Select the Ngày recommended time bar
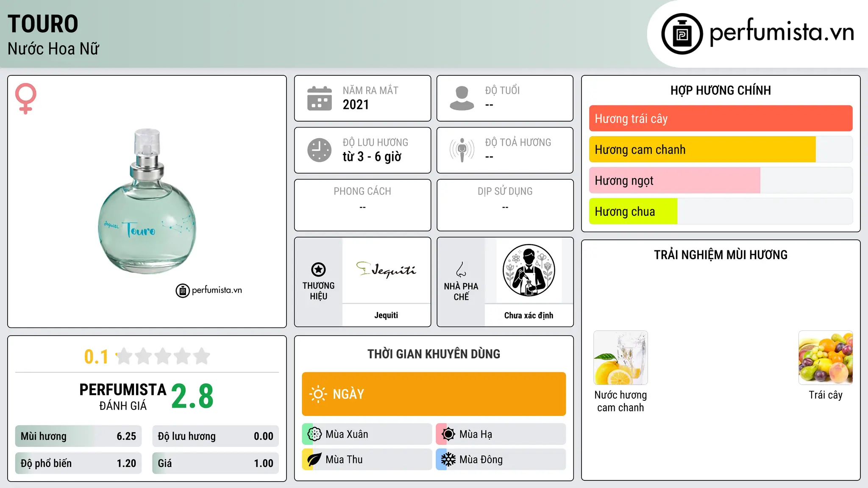Image resolution: width=868 pixels, height=488 pixels. pyautogui.click(x=434, y=394)
